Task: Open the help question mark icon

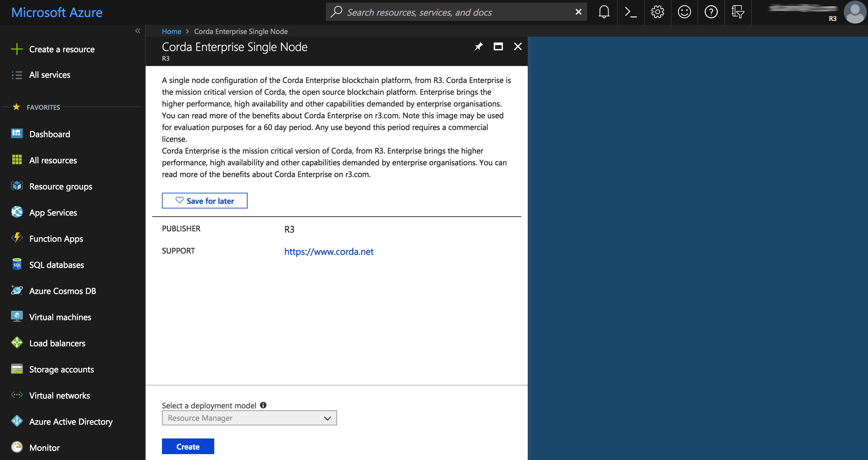Action: (x=711, y=12)
